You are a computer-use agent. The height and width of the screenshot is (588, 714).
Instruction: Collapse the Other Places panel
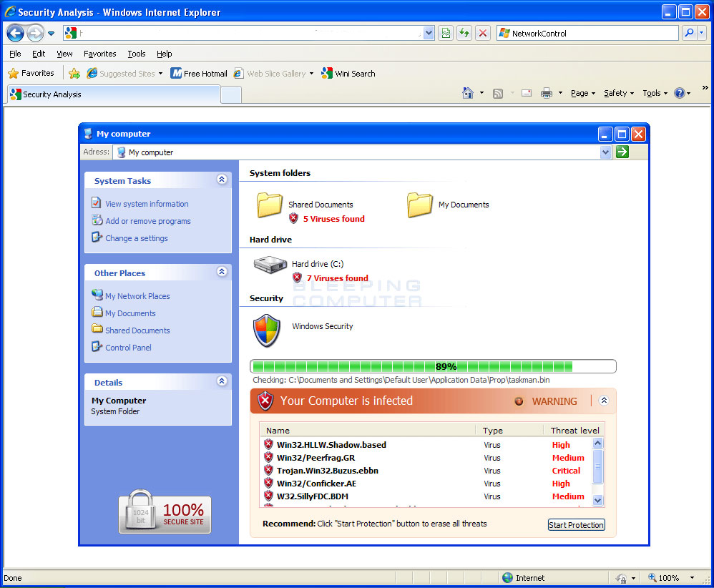(222, 272)
